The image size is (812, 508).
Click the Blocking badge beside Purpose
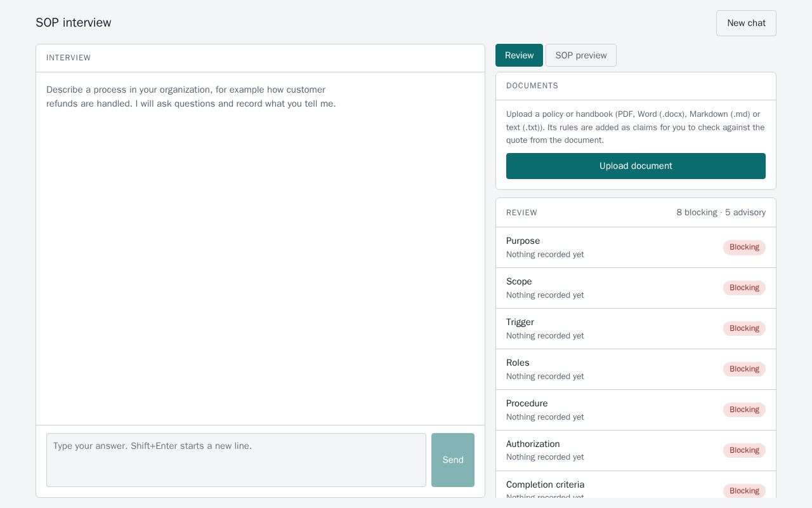coord(744,247)
